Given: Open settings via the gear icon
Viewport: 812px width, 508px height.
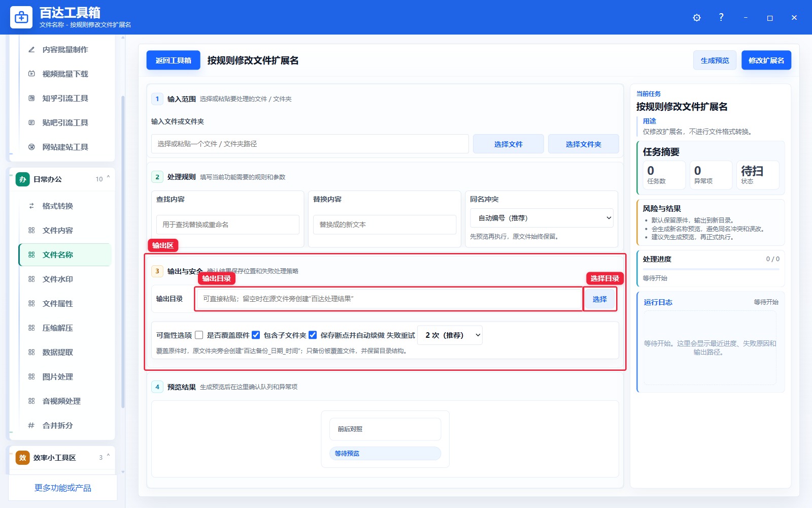Looking at the screenshot, I should 697,18.
